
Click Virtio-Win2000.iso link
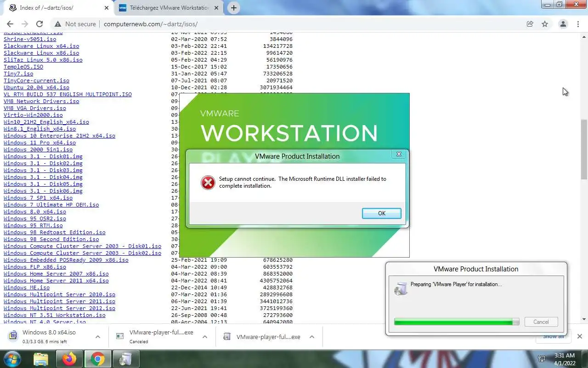click(33, 115)
